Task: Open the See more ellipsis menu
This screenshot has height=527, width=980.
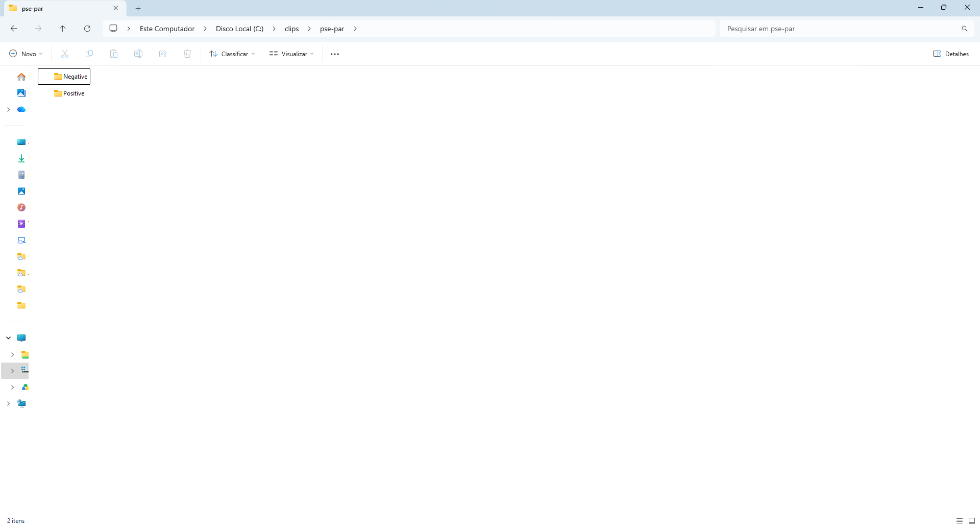Action: (x=335, y=54)
